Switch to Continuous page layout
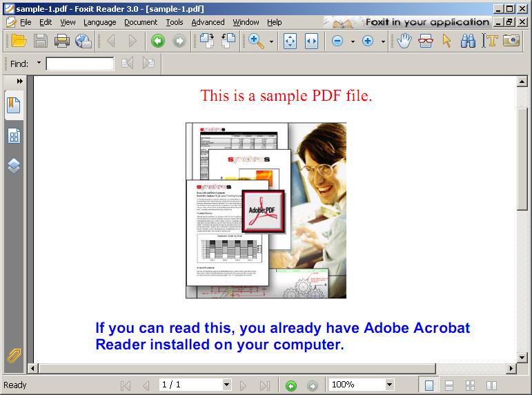Viewport: 532px width, 395px height. coord(449,385)
